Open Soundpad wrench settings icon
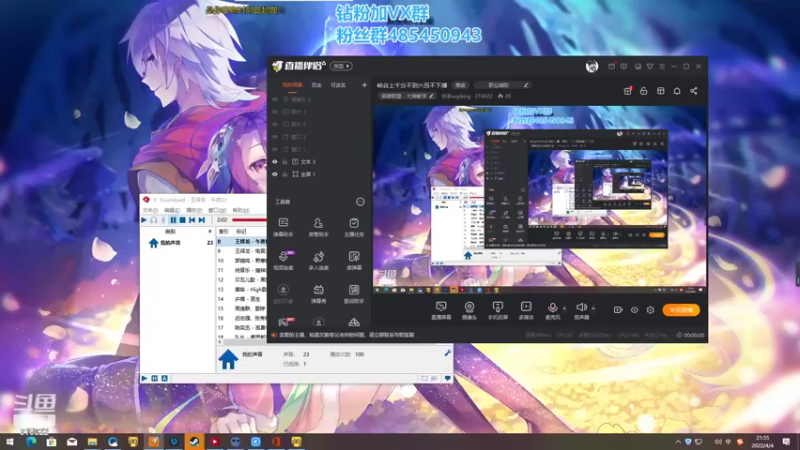Viewport: 800px width, 450px height. tap(447, 353)
